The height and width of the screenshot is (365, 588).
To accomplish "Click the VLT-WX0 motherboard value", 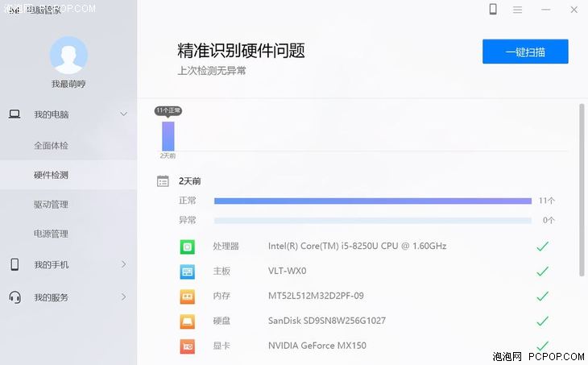I will point(288,271).
